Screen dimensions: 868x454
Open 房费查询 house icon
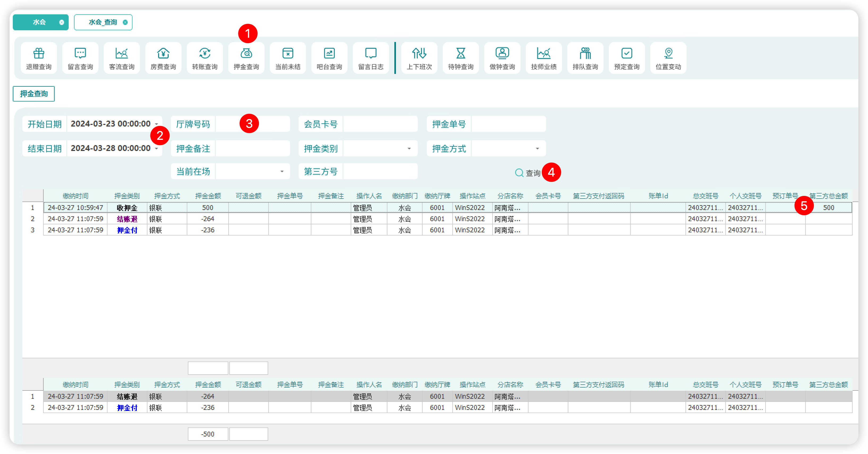coord(163,53)
